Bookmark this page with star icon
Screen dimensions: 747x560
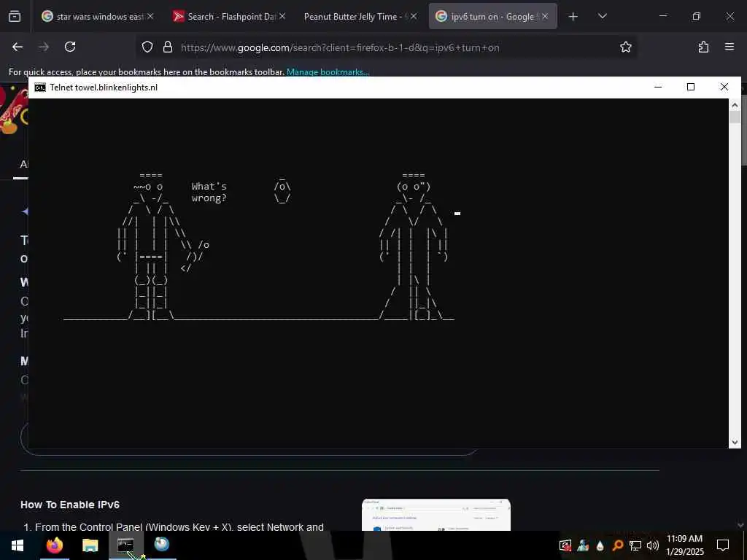point(625,47)
